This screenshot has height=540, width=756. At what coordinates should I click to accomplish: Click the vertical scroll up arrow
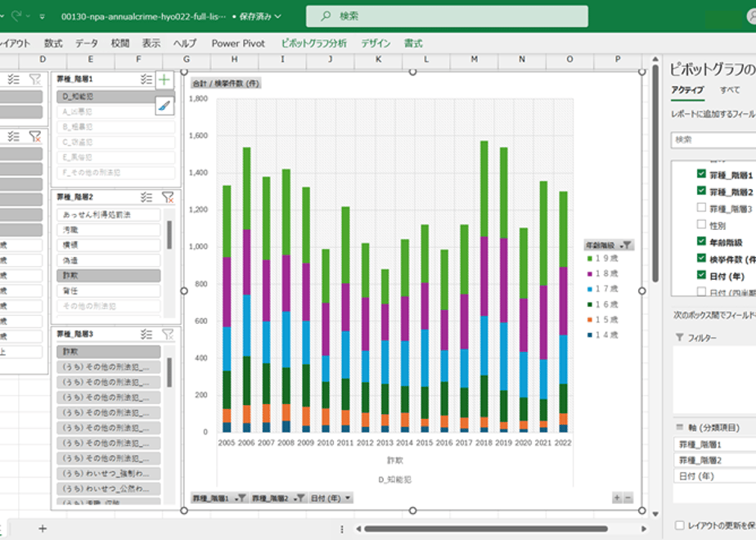655,59
